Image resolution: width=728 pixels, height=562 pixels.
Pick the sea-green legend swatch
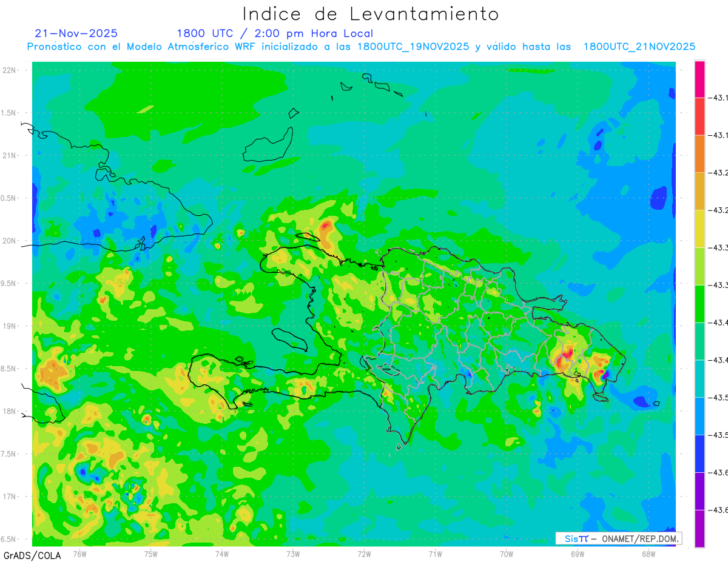699,341
